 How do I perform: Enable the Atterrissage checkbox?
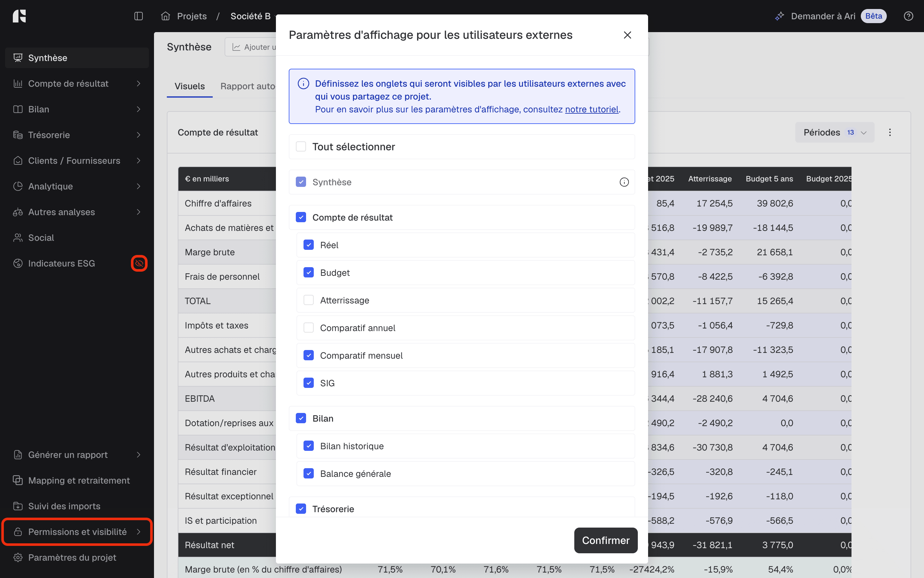[309, 300]
